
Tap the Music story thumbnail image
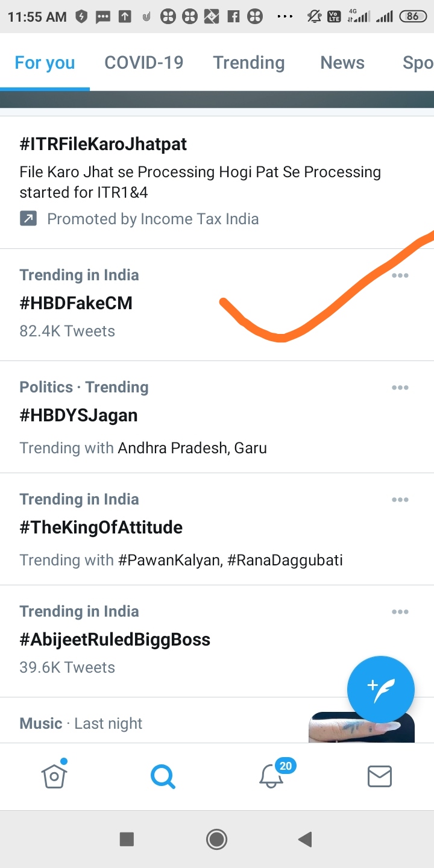(360, 728)
